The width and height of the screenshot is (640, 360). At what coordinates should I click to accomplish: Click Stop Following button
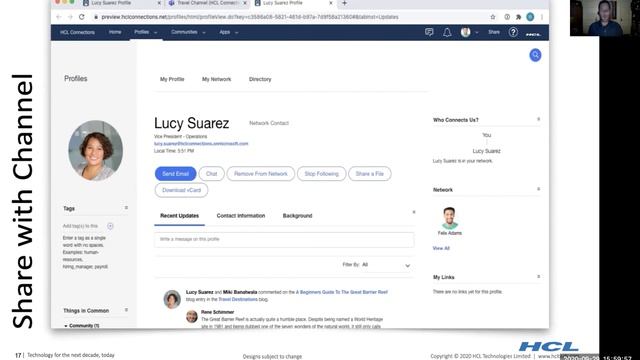[x=321, y=174]
